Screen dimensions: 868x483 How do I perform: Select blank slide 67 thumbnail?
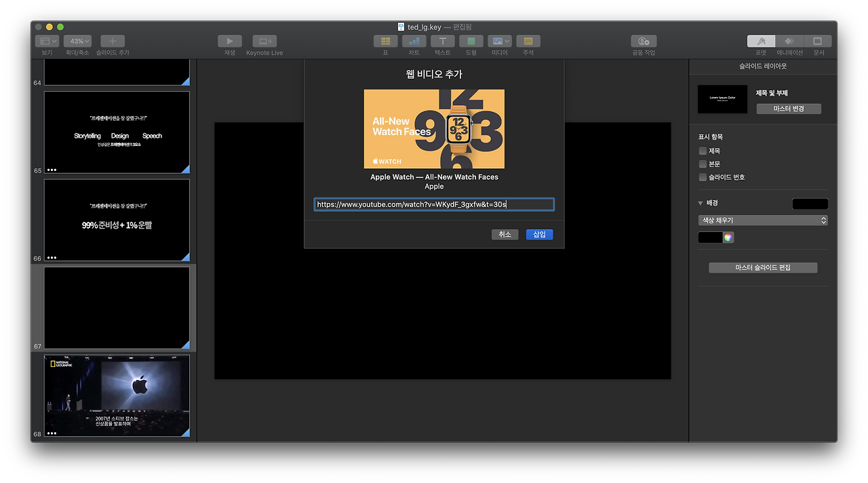tap(117, 308)
